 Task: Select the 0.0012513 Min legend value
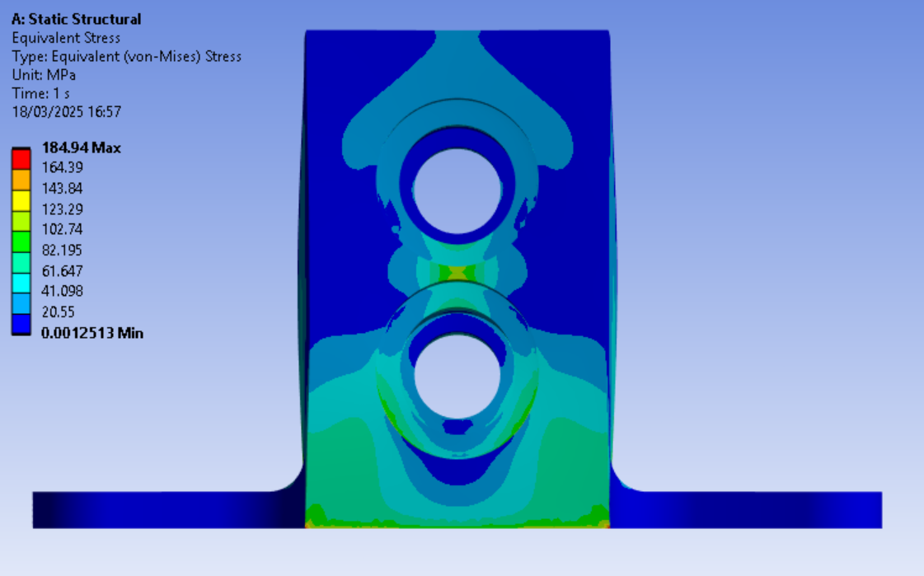tap(91, 334)
